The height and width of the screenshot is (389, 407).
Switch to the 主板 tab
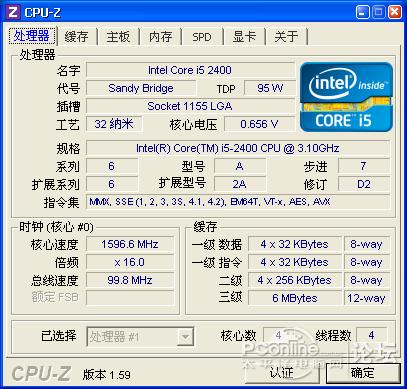pos(118,36)
